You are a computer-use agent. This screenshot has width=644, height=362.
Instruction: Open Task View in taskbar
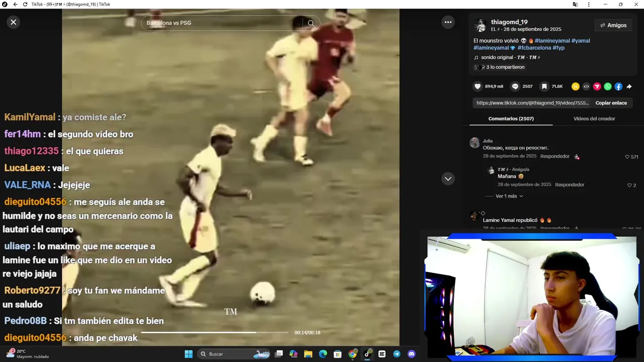(x=279, y=354)
